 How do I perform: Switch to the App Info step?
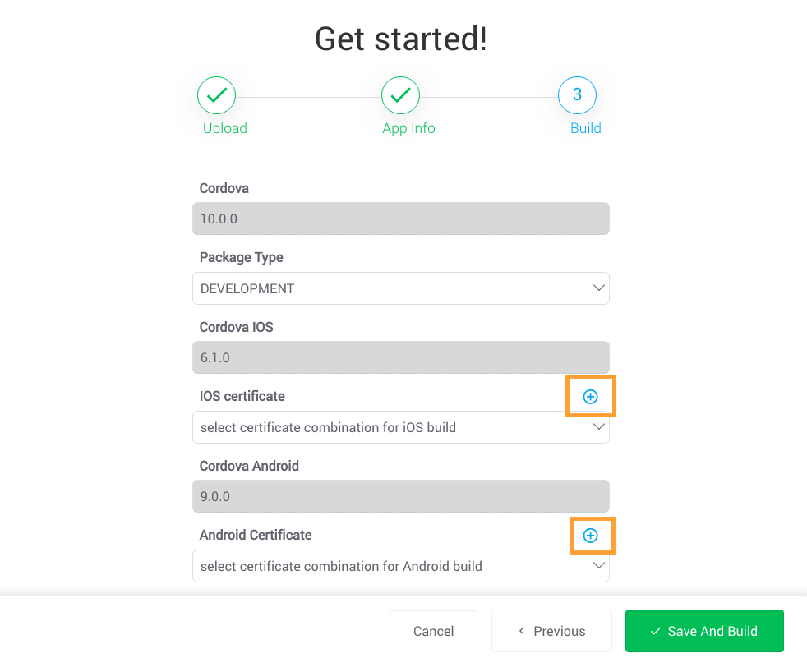click(408, 128)
